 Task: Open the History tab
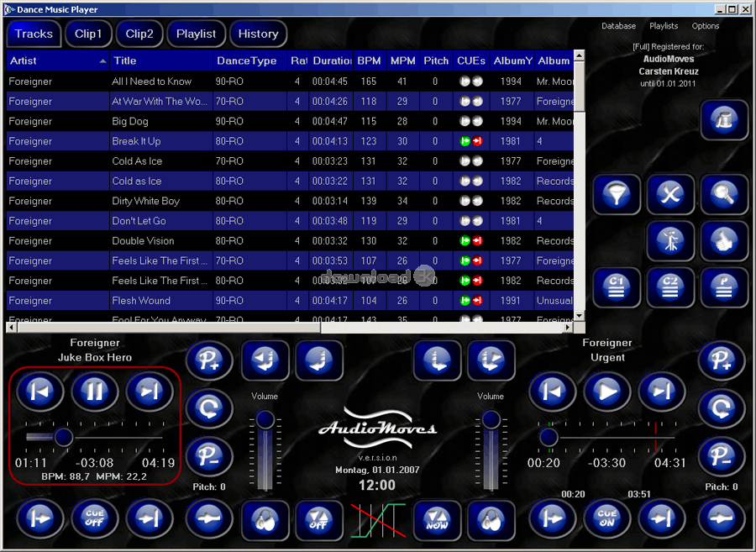point(258,34)
